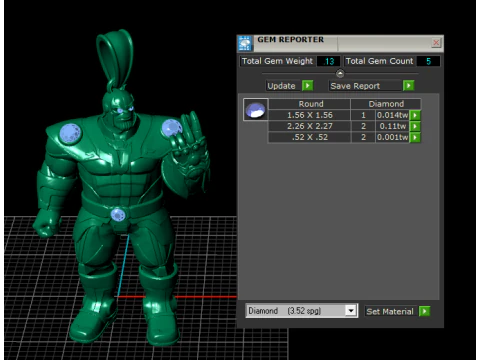This screenshot has height=360, width=480.
Task: Click the green arrow for 0.001tw row
Action: coord(415,137)
